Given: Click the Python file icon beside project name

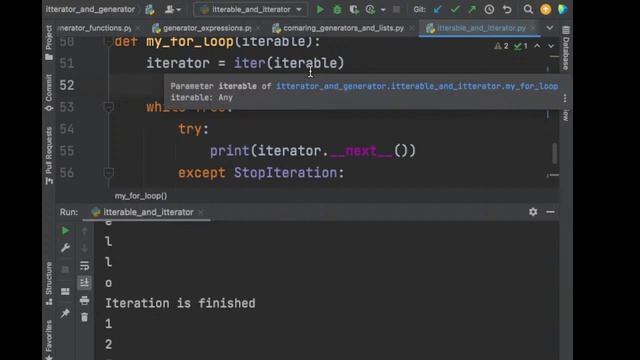Looking at the screenshot, I should click(x=150, y=9).
